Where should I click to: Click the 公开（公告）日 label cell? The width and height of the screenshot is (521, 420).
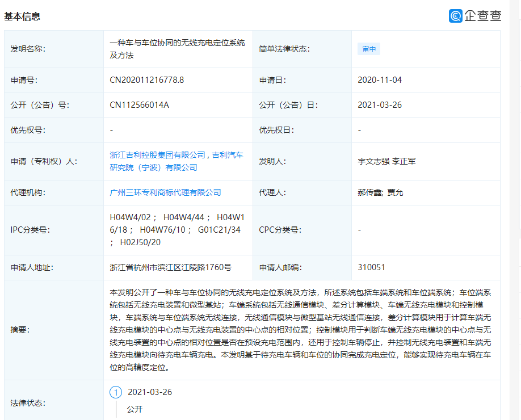coord(302,105)
